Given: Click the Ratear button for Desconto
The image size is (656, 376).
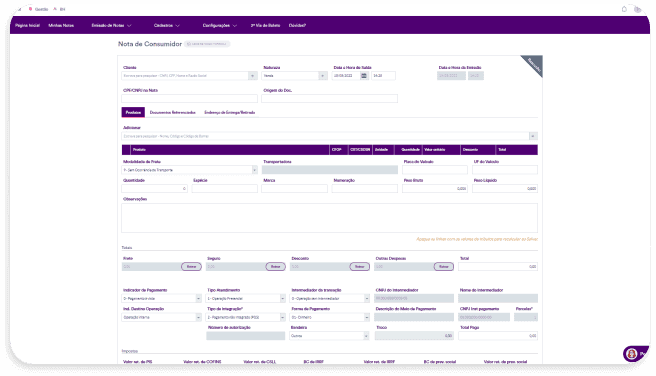Looking at the screenshot, I should click(359, 266).
